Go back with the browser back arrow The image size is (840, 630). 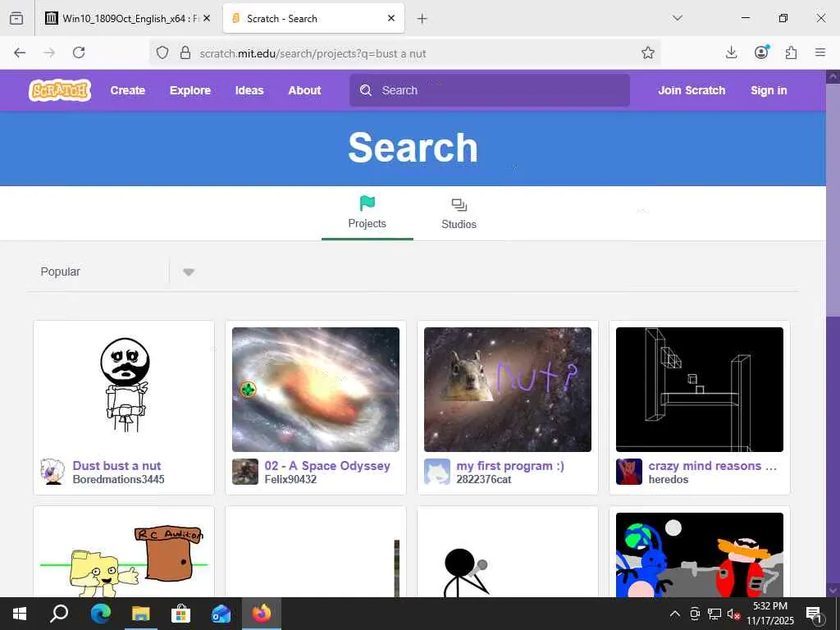(20, 52)
